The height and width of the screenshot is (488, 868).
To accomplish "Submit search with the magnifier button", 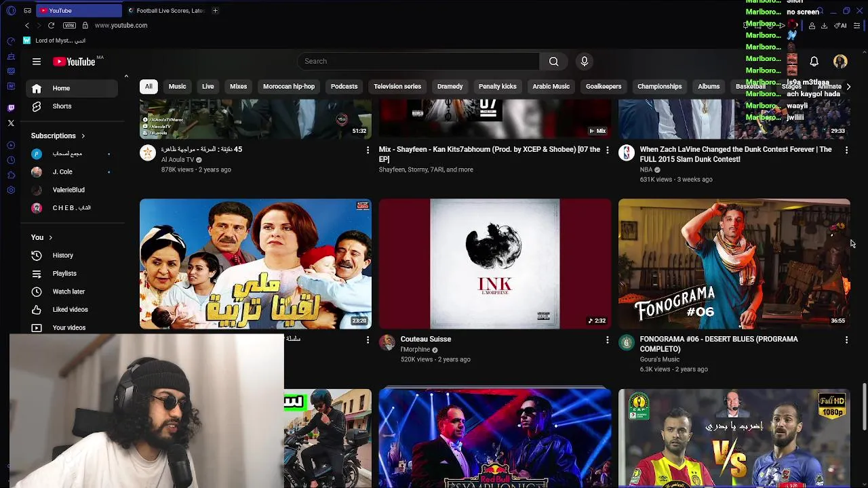I will pos(554,61).
